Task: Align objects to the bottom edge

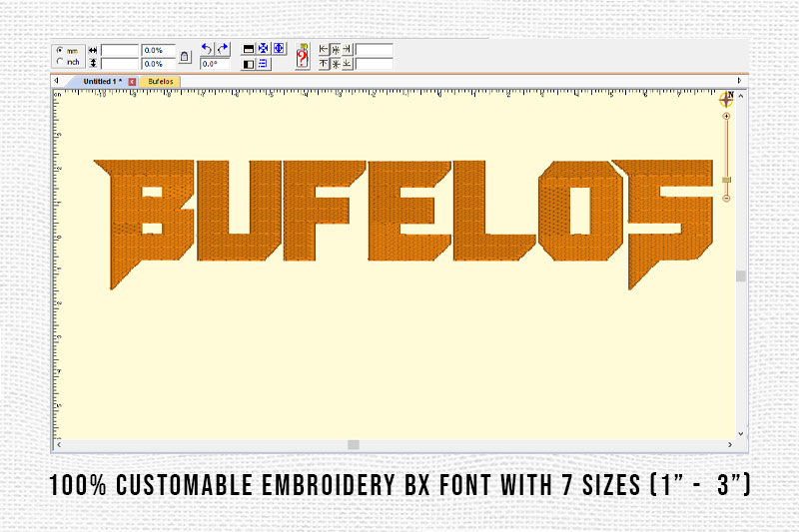Action: tap(348, 64)
